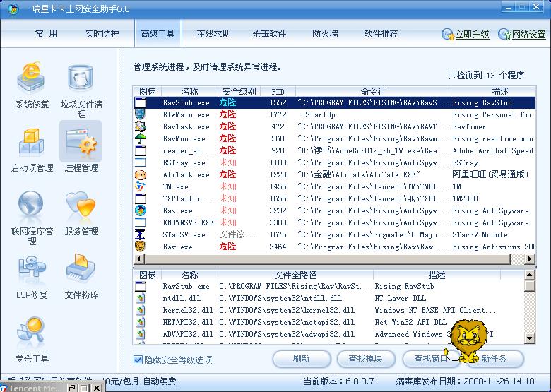The height and width of the screenshot is (392, 551).
Task: Select the KNOWNSVR.EXE process row
Action: click(334, 222)
